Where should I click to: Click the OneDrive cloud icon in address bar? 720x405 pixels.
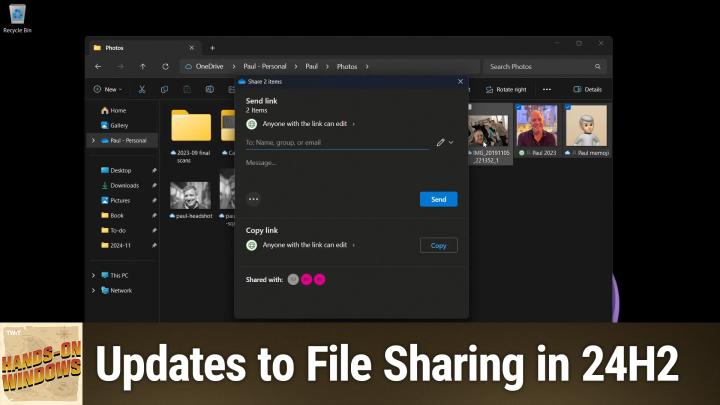point(188,67)
